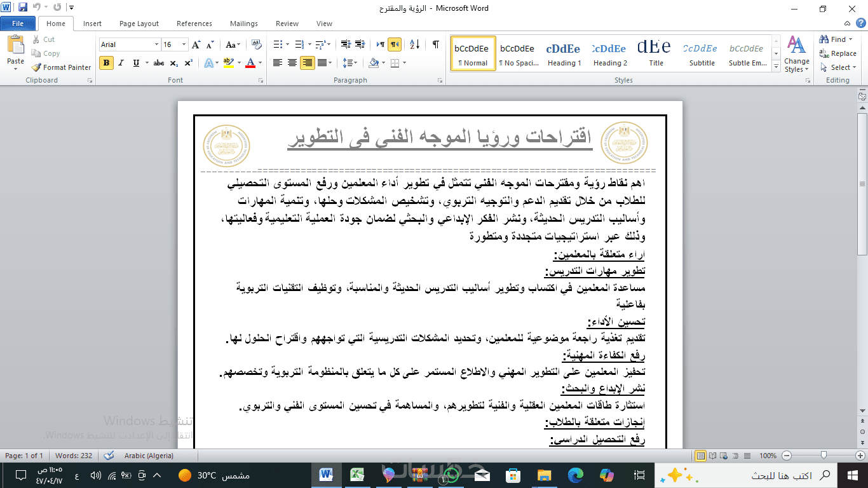The width and height of the screenshot is (868, 488).
Task: Switch to the Insert tab
Action: point(92,24)
